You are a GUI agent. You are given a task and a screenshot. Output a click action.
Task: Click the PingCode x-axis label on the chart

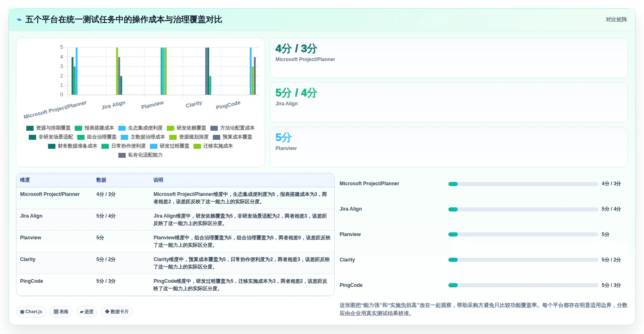[228, 105]
